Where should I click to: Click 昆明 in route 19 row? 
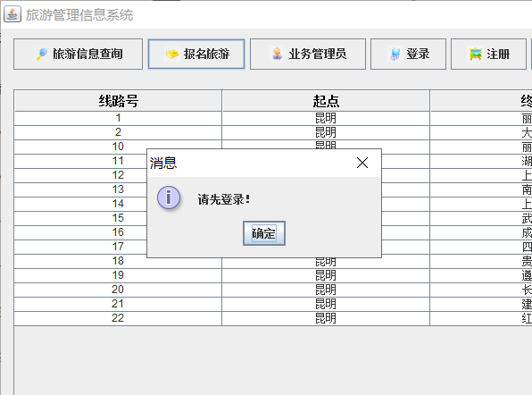326,275
